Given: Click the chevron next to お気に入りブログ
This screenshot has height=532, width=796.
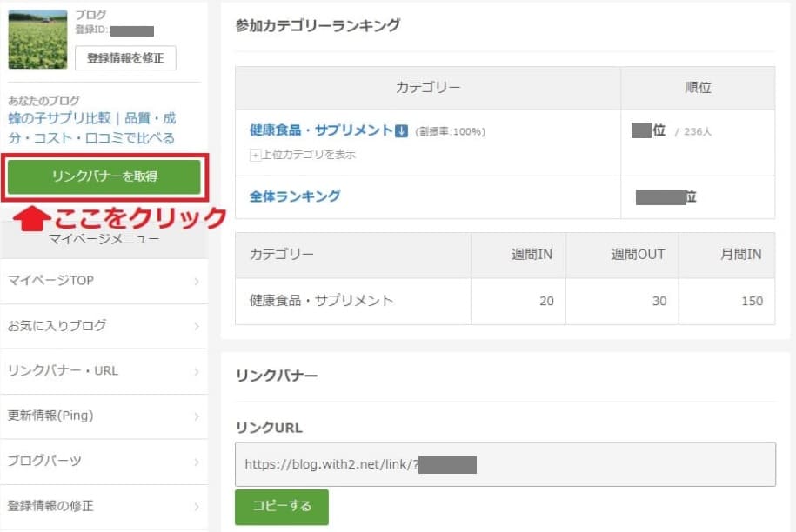Looking at the screenshot, I should point(197,326).
